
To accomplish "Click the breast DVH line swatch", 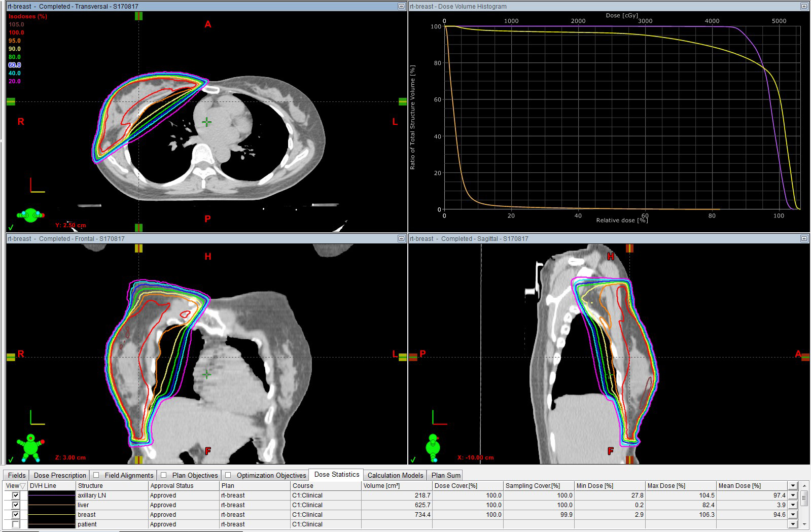I will point(52,515).
